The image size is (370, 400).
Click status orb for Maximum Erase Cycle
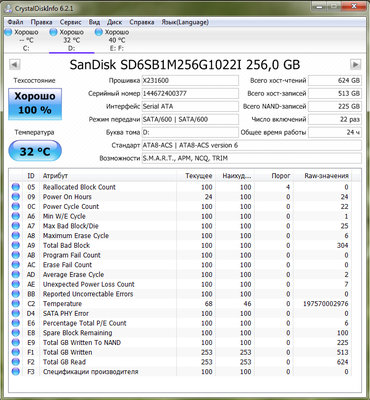(16, 236)
